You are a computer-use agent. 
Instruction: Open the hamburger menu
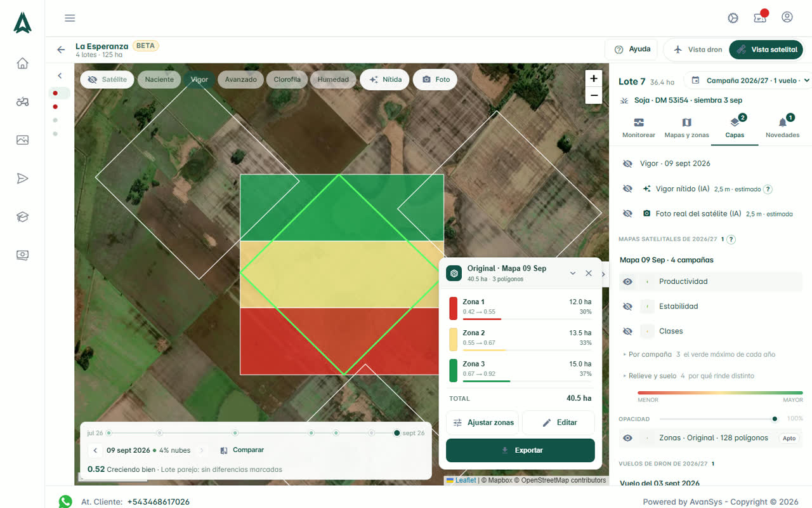[x=70, y=18]
